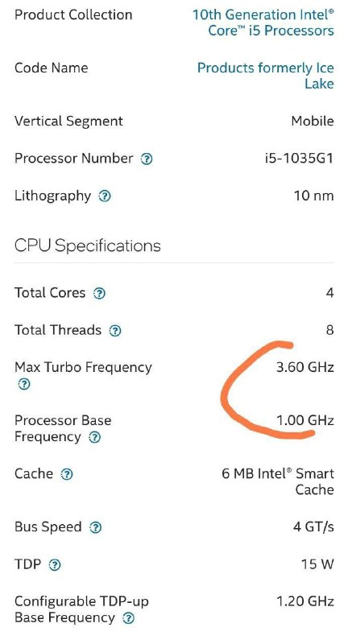348x644 pixels.
Task: Click help icon next to Configurable TDP-up Base Frequency
Action: coord(129,618)
